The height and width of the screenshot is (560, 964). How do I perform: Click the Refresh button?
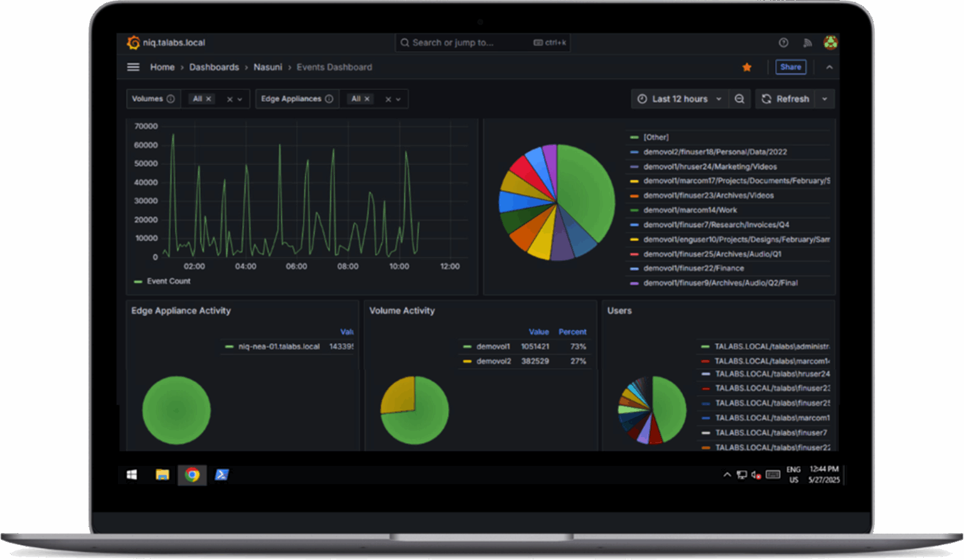786,98
